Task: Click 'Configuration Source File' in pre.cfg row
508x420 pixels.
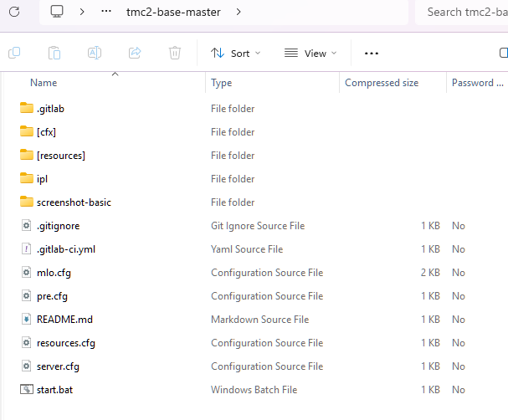Action: tap(267, 296)
